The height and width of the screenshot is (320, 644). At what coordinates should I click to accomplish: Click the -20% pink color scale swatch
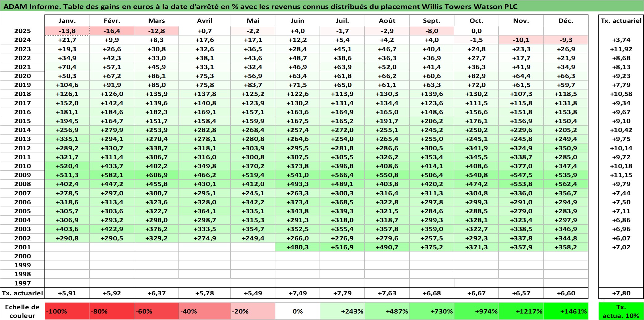pyautogui.click(x=253, y=311)
